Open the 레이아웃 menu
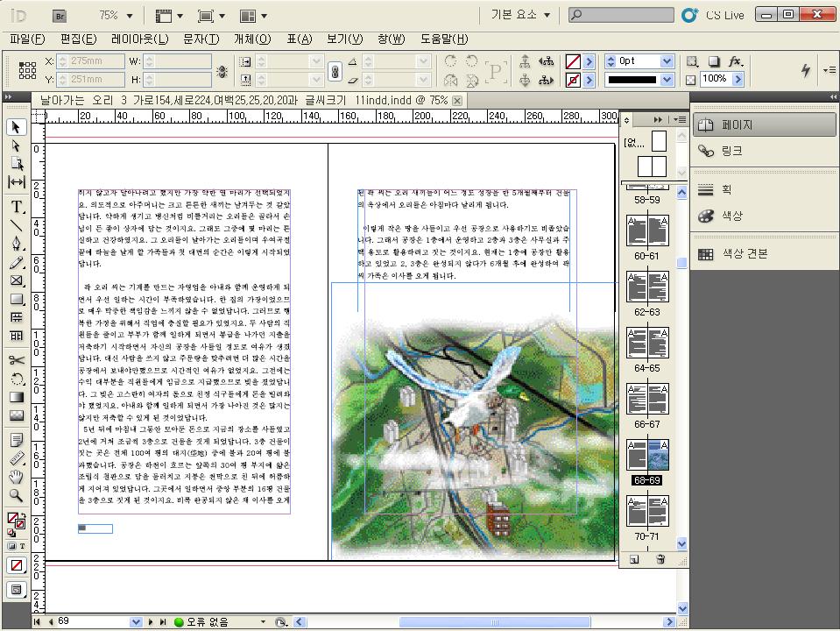Viewport: 840px width, 631px height. [x=139, y=39]
